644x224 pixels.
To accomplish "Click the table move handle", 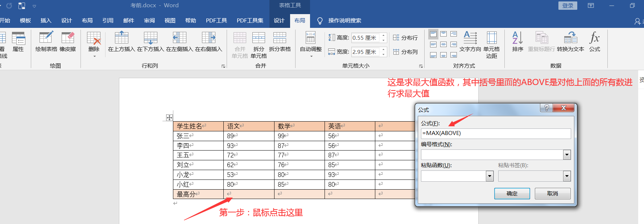I will (169, 118).
